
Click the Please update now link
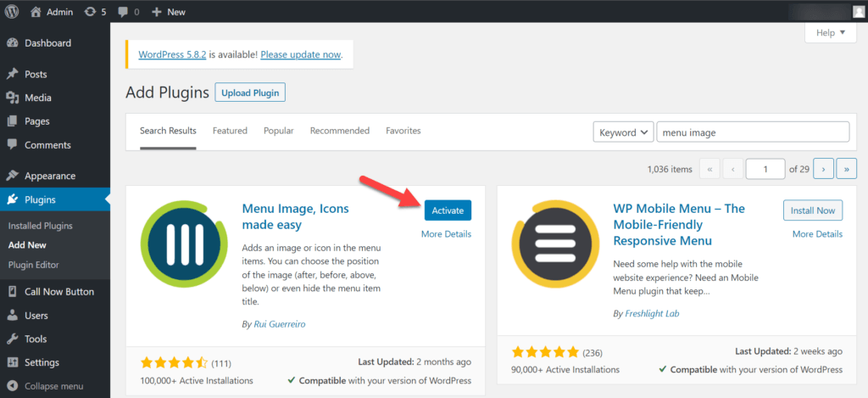point(301,55)
